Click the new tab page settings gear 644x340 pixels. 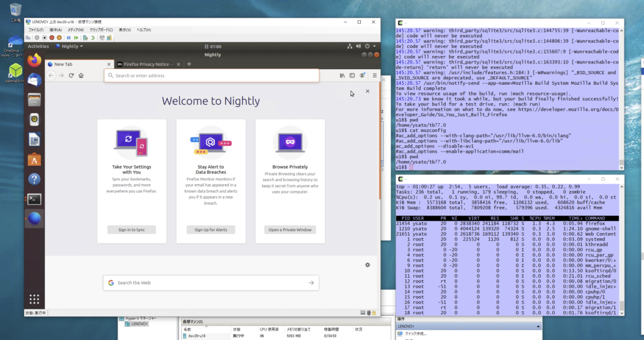pos(367,265)
